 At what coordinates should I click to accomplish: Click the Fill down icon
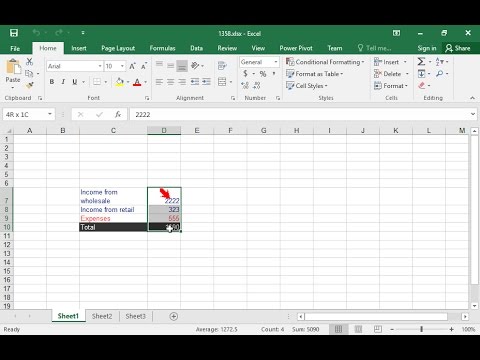pyautogui.click(x=421, y=73)
